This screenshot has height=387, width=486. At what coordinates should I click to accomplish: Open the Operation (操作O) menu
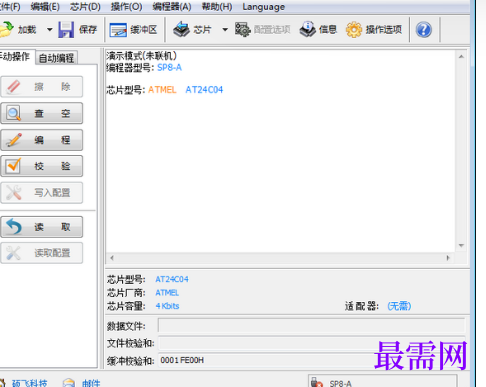[x=126, y=7]
